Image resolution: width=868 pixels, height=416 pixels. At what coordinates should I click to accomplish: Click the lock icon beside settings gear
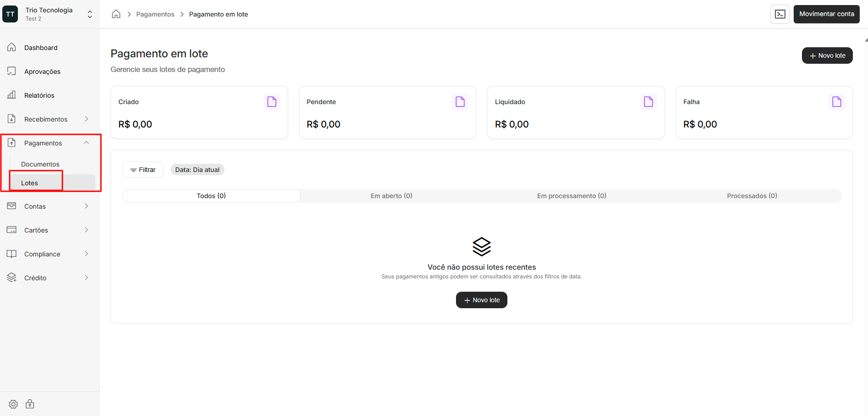(30, 404)
